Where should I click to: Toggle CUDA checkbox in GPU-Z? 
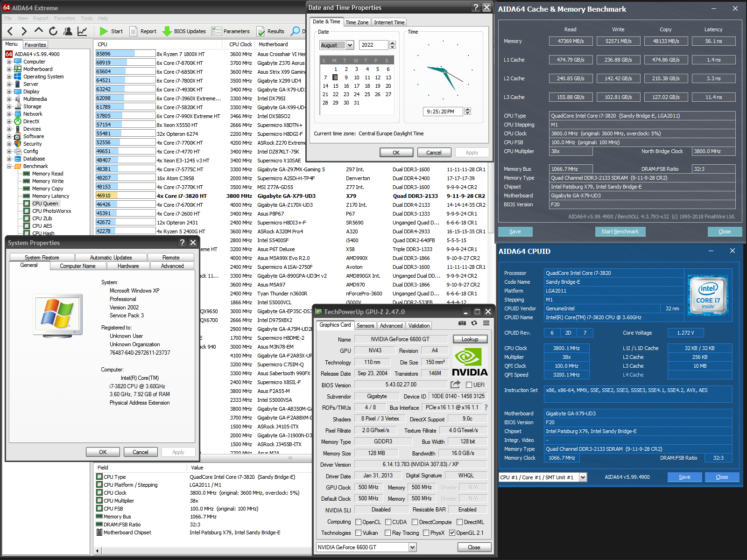(388, 522)
